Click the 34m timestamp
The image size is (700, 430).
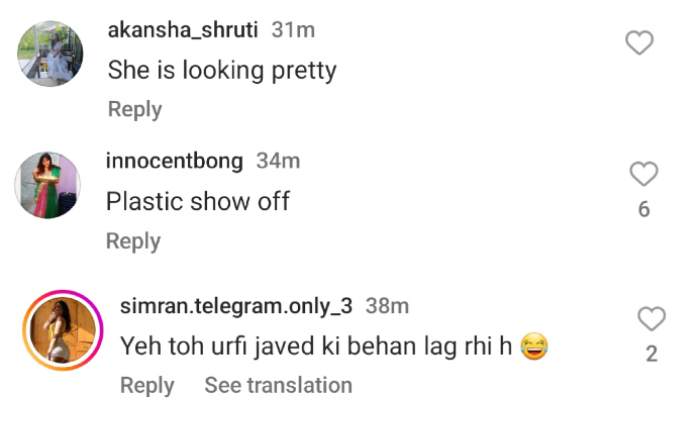click(x=277, y=161)
